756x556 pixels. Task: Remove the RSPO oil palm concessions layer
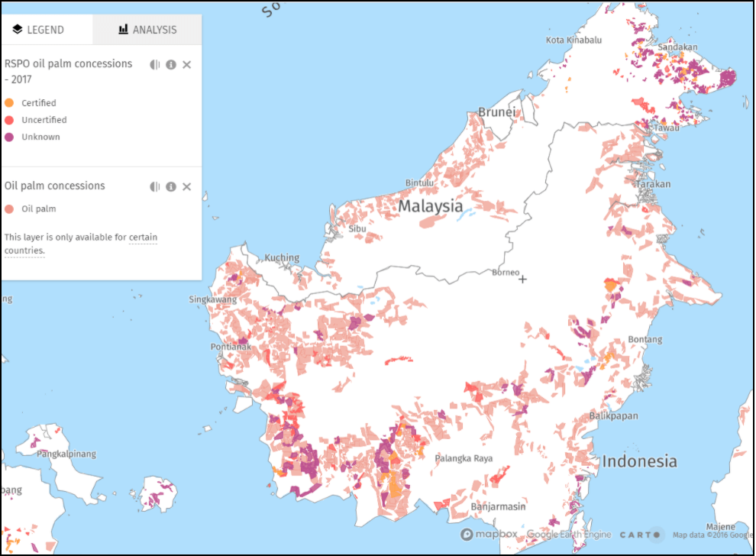click(187, 65)
